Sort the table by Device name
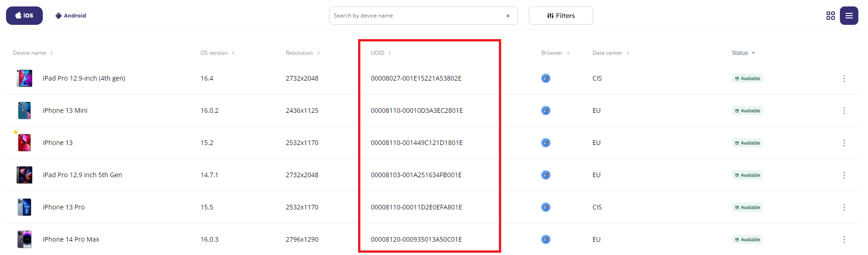 point(33,53)
